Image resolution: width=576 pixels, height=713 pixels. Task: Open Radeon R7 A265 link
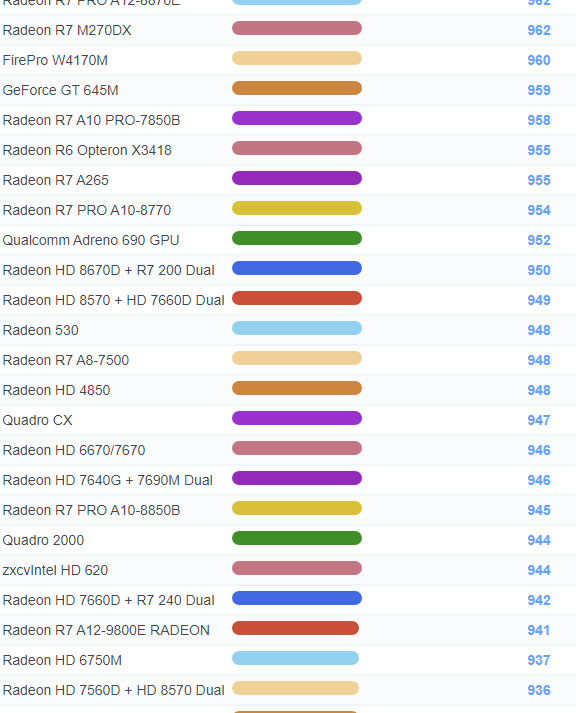(x=55, y=180)
